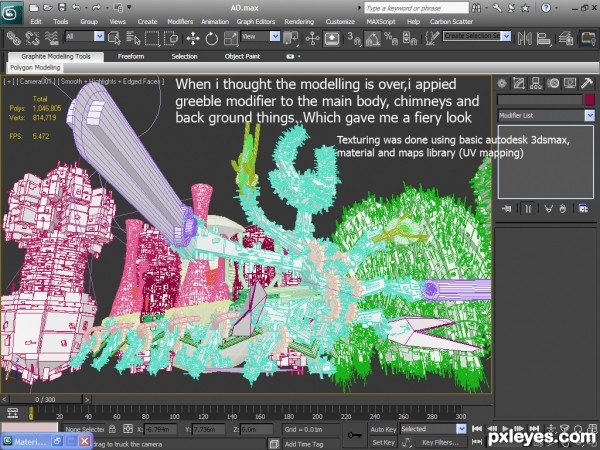Toggle Percent Snap on the main toolbar
Screen dimensions: 600x450
[x=391, y=38]
